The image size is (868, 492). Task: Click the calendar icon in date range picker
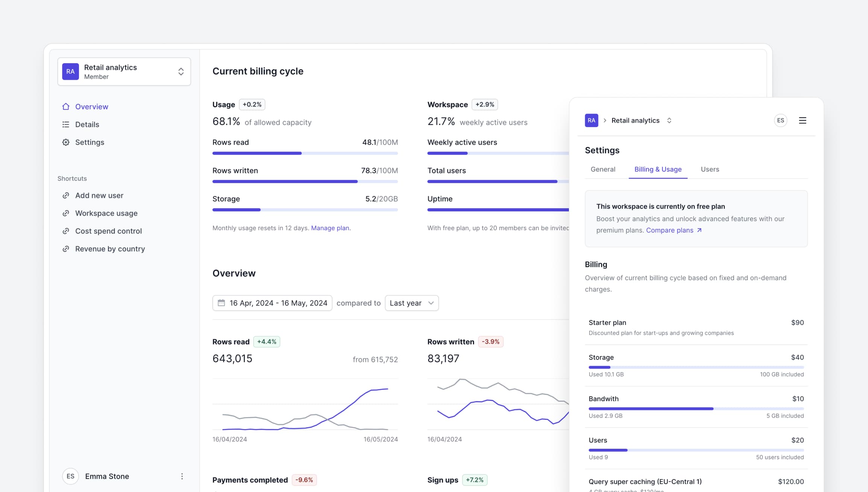coord(222,303)
